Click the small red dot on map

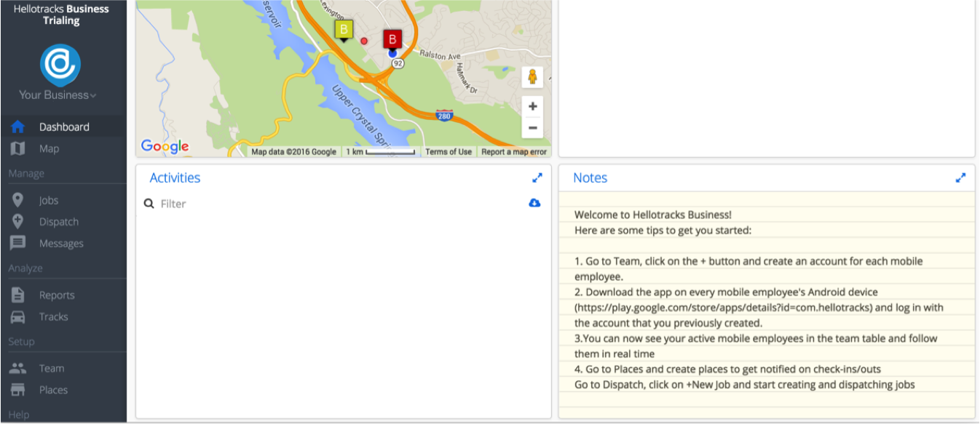pos(365,41)
